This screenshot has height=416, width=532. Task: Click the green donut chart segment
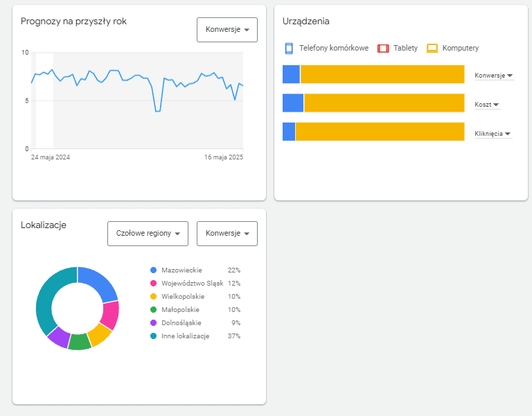[80, 342]
